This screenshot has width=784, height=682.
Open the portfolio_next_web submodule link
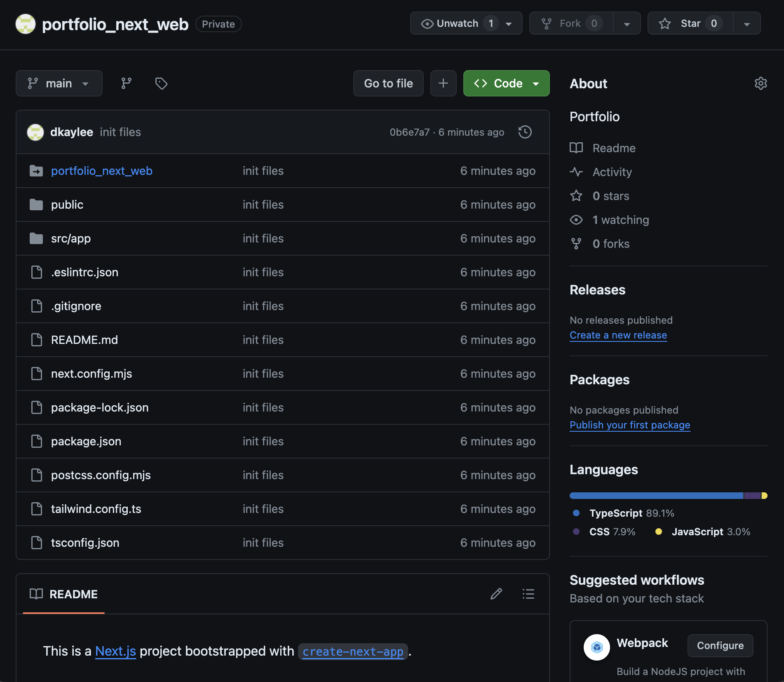102,171
